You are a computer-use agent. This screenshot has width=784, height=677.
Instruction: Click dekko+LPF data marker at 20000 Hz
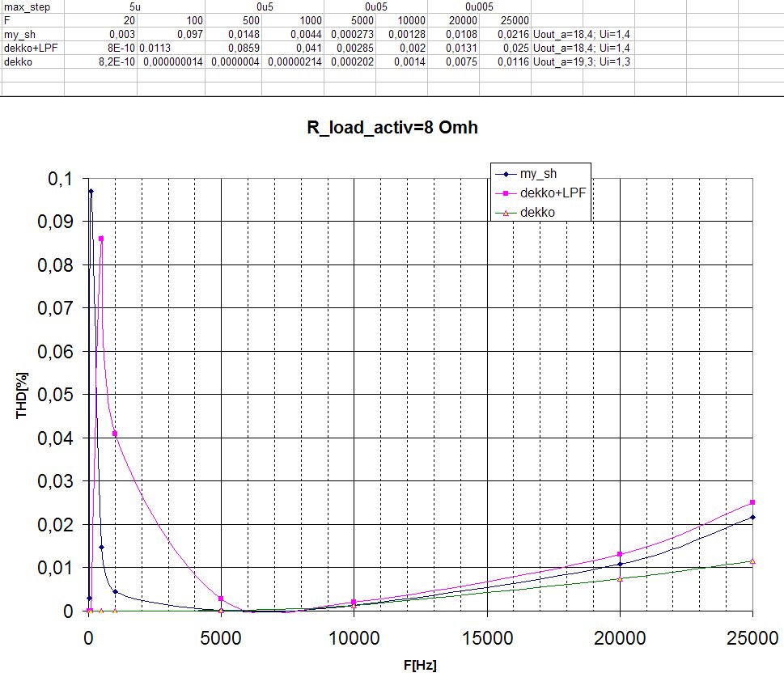pyautogui.click(x=620, y=554)
